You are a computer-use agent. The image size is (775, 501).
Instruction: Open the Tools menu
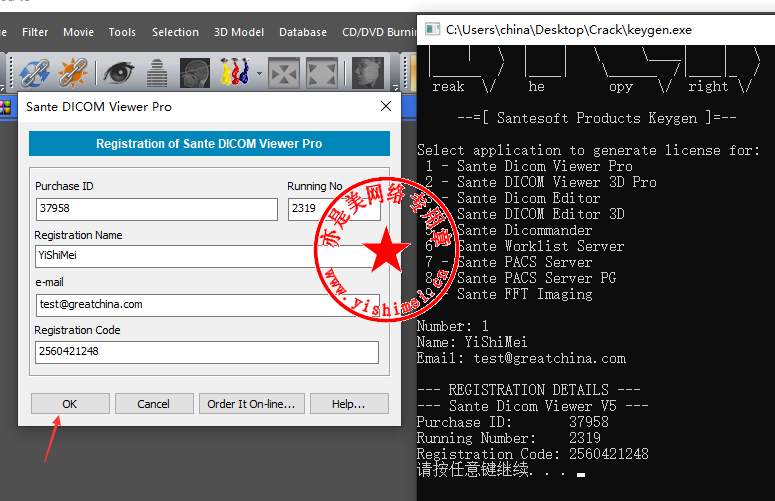pos(122,32)
